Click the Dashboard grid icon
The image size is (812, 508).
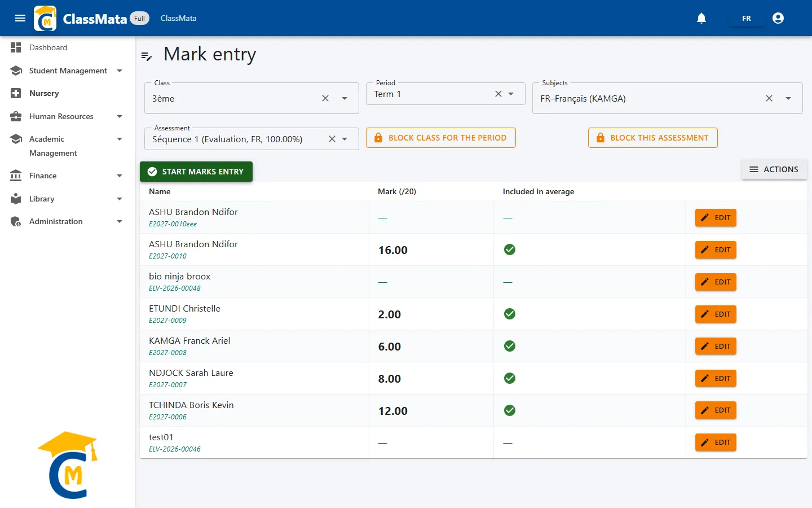tap(16, 47)
